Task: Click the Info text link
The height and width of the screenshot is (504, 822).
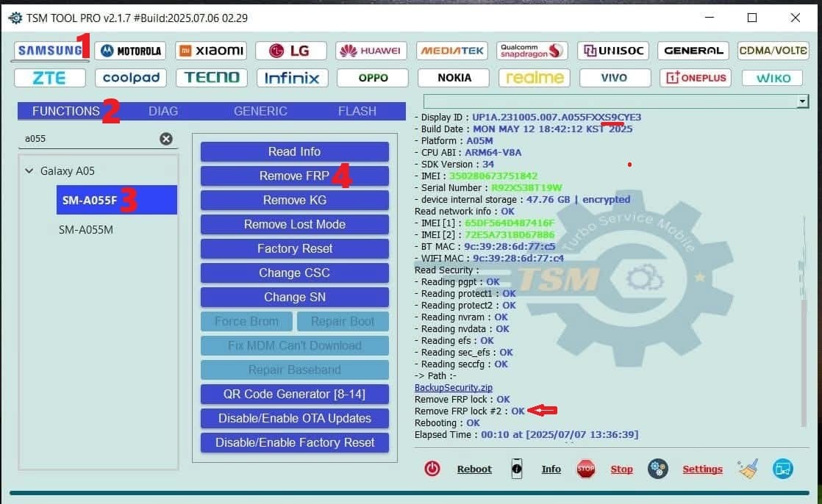Action: point(551,469)
